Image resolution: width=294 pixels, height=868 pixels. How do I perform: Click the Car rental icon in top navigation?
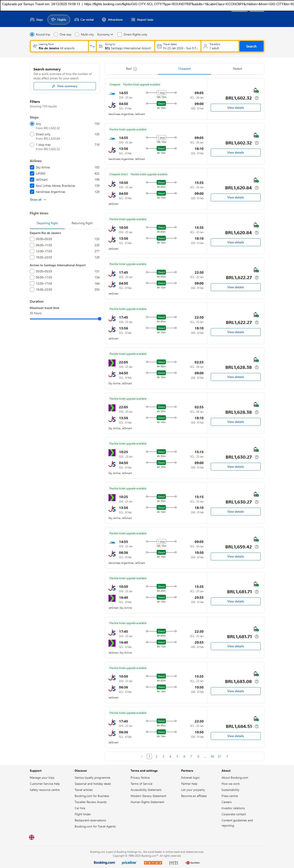pos(77,20)
